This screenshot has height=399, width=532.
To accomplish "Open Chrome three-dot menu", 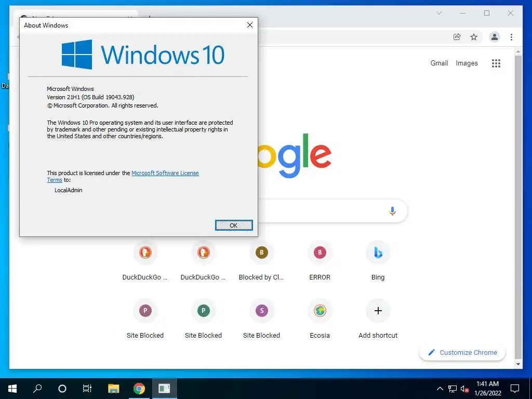I will 511,37.
